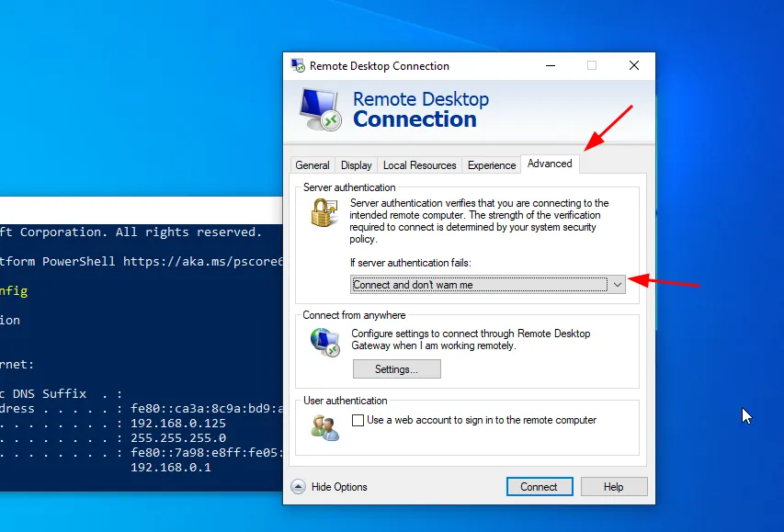
Task: Open Remote Desktop Gateway Settings
Action: (x=396, y=369)
